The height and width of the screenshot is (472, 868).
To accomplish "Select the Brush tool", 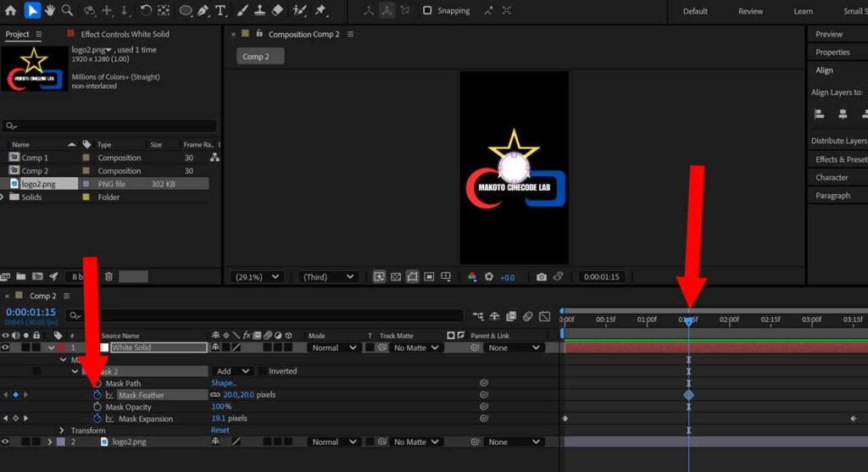I will 242,10.
